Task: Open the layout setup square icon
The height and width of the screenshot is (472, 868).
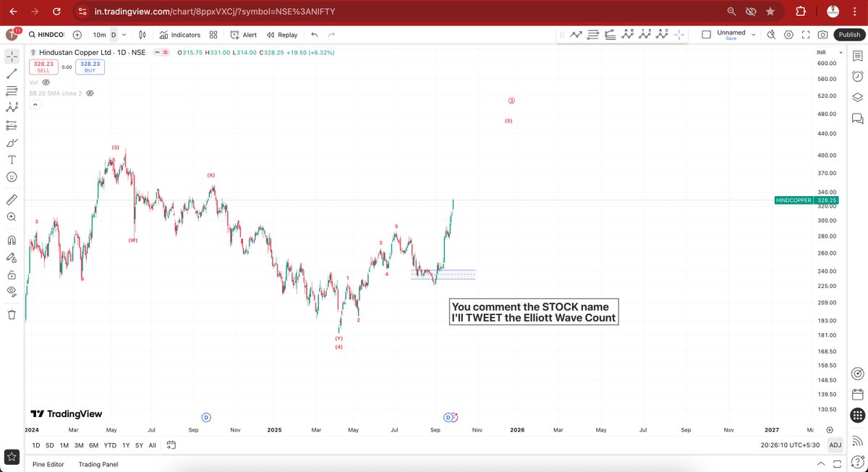Action: coord(707,34)
